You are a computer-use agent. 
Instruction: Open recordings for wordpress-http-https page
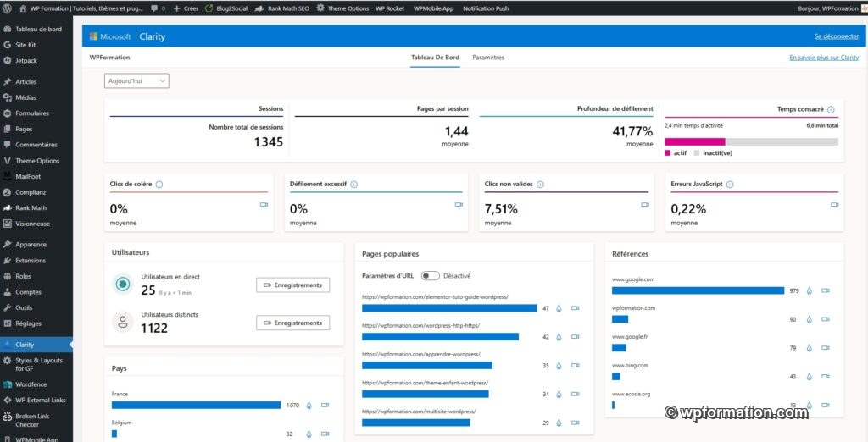(576, 336)
